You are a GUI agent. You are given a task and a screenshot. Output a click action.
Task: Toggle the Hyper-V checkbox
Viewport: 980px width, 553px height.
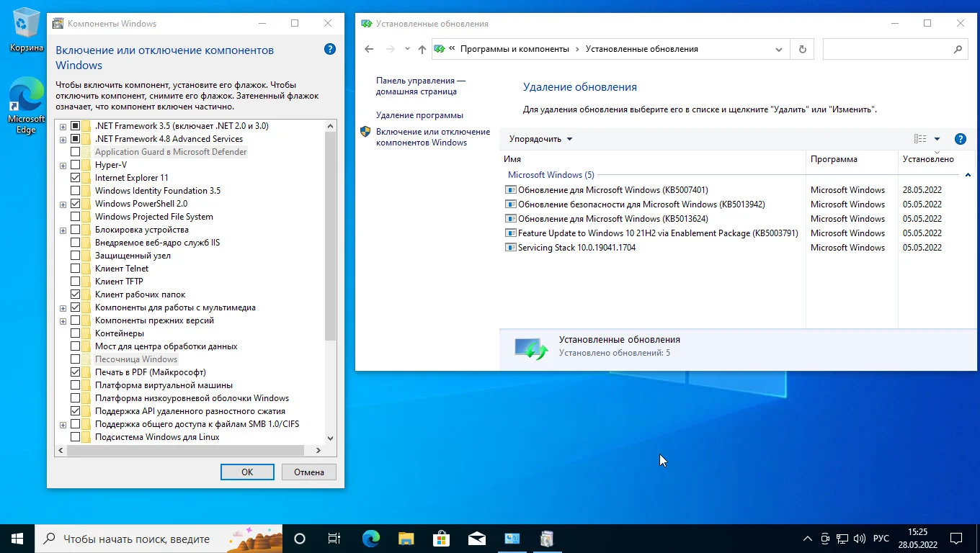coord(76,165)
